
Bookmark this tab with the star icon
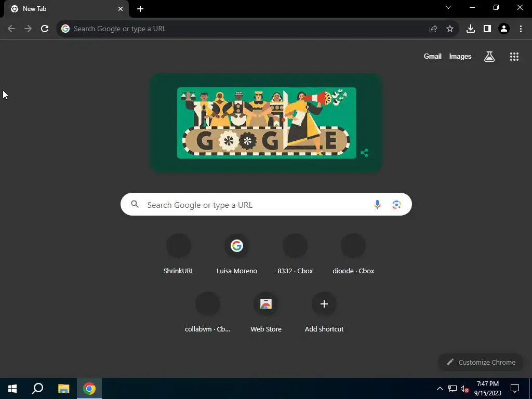click(x=450, y=29)
